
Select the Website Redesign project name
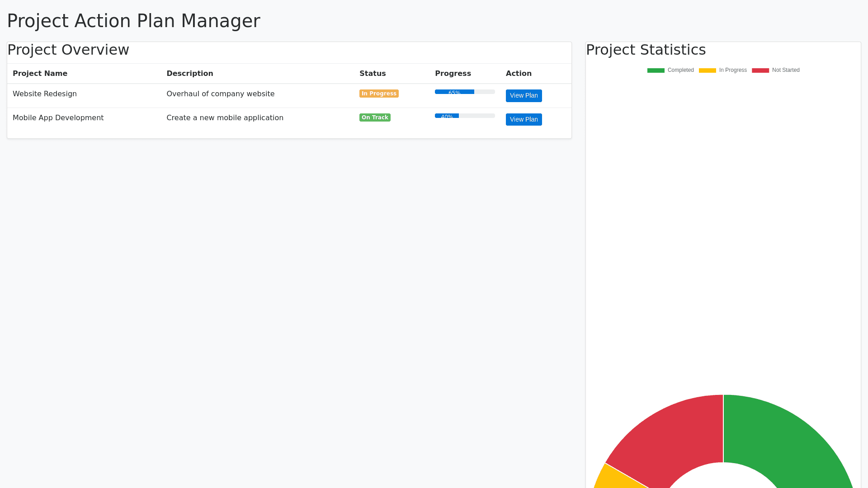(x=45, y=94)
